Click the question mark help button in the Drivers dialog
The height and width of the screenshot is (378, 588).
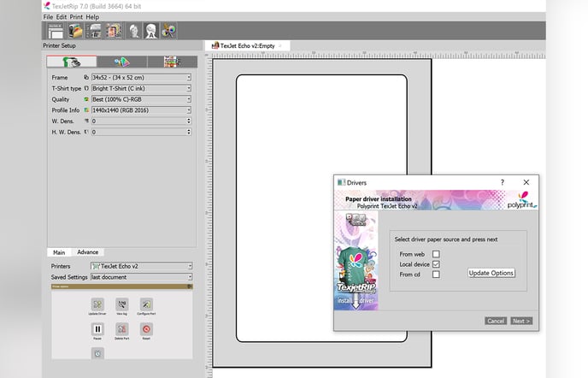(503, 182)
